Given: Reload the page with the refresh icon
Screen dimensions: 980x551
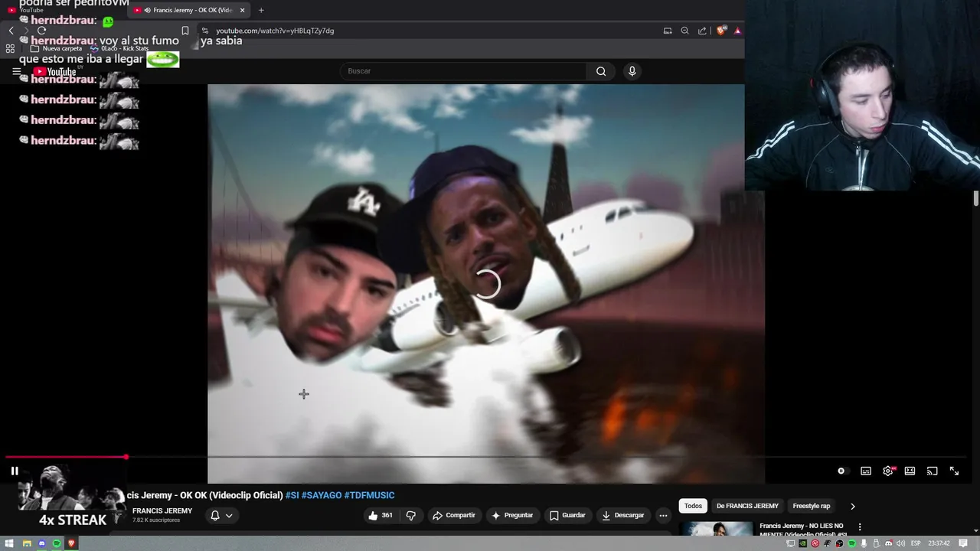Looking at the screenshot, I should [x=41, y=31].
